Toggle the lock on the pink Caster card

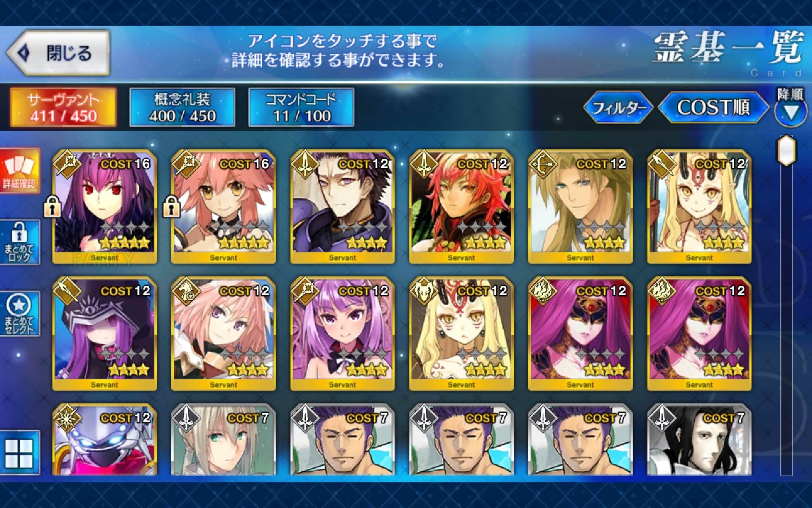[x=171, y=207]
